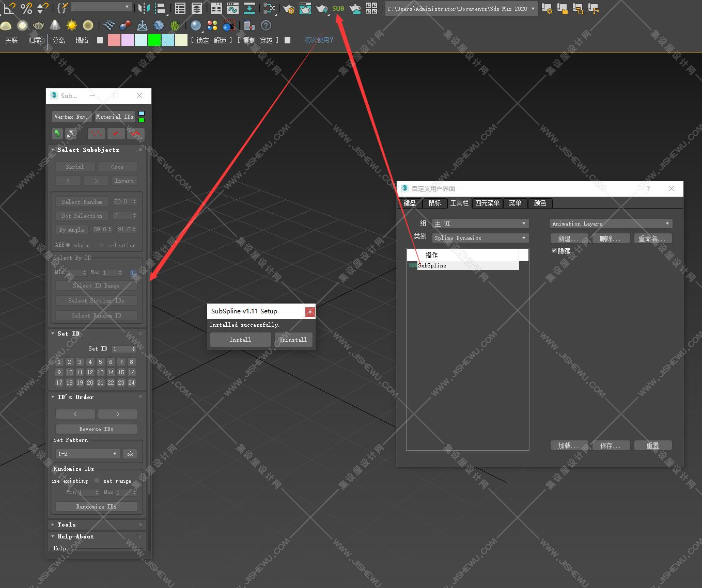Select the SubSpline action list row

[x=463, y=265]
